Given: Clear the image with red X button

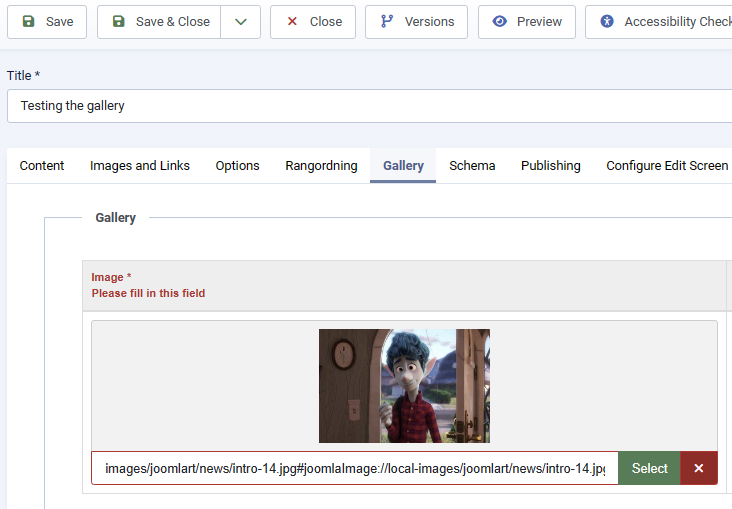Looking at the screenshot, I should click(x=698, y=468).
